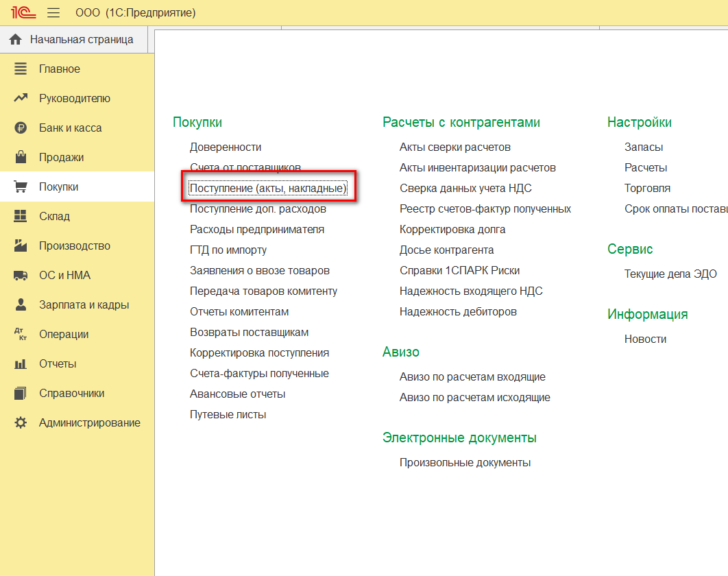This screenshot has height=576, width=728.
Task: Click the Склад grid icon
Action: coord(21,217)
